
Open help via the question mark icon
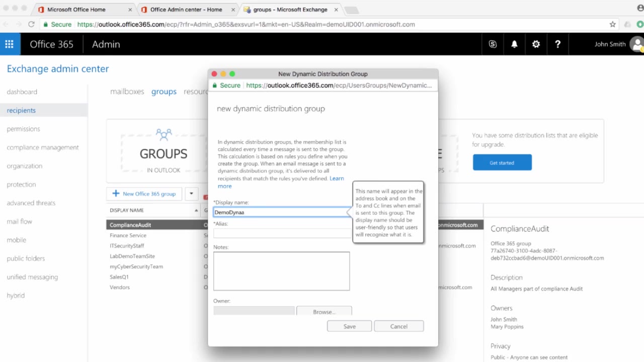point(557,44)
